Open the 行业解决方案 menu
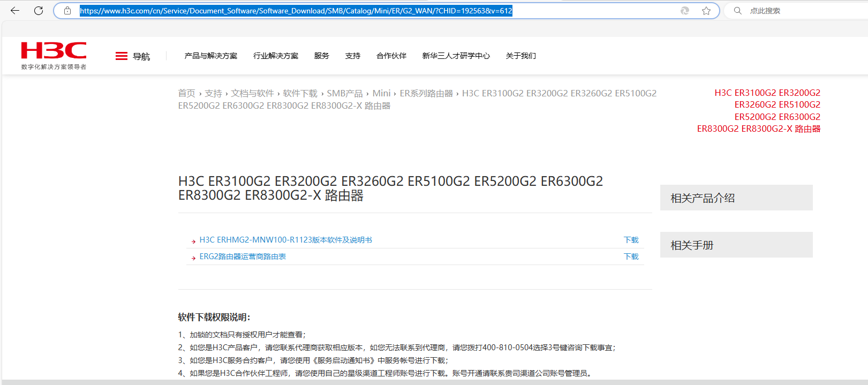868x385 pixels. tap(276, 56)
